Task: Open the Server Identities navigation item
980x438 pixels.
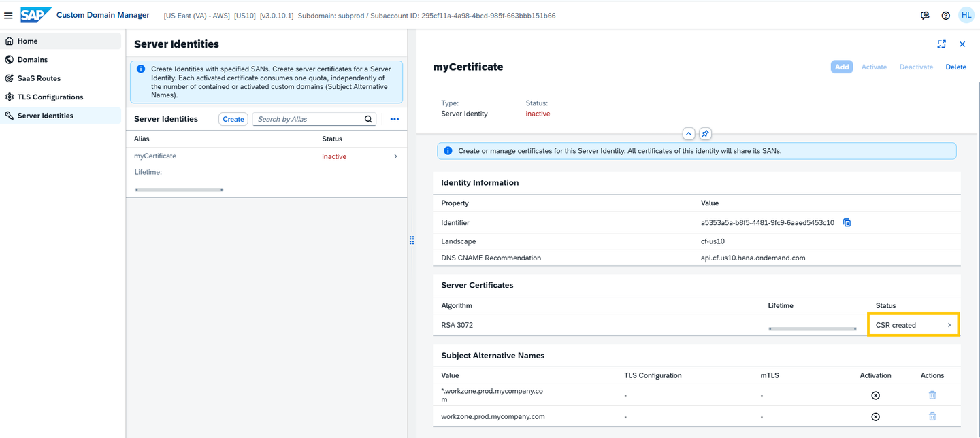Action: [x=61, y=116]
